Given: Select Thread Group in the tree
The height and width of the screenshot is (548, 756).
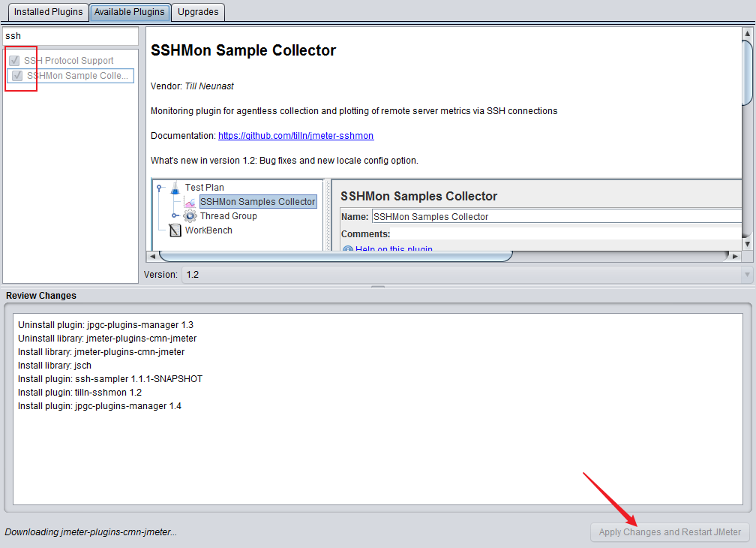Looking at the screenshot, I should tap(229, 216).
